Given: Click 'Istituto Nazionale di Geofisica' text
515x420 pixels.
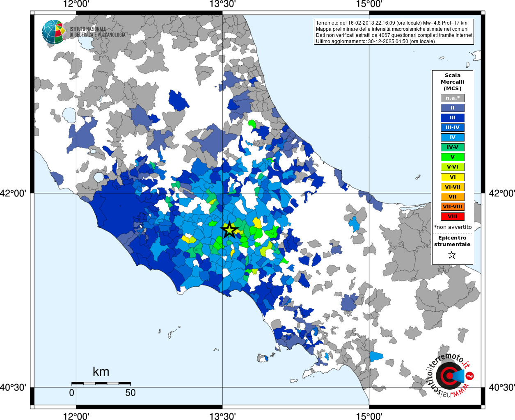Looking at the screenshot, I should coord(97,32).
